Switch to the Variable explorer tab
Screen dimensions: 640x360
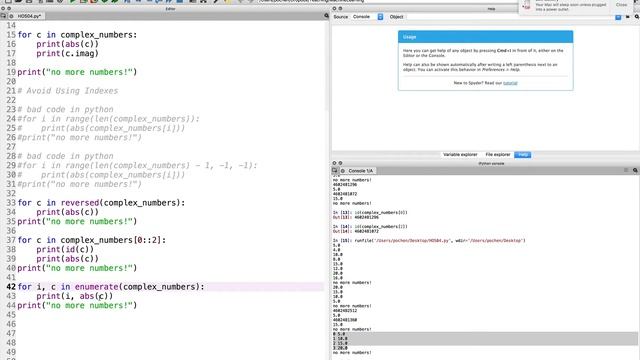click(x=460, y=155)
